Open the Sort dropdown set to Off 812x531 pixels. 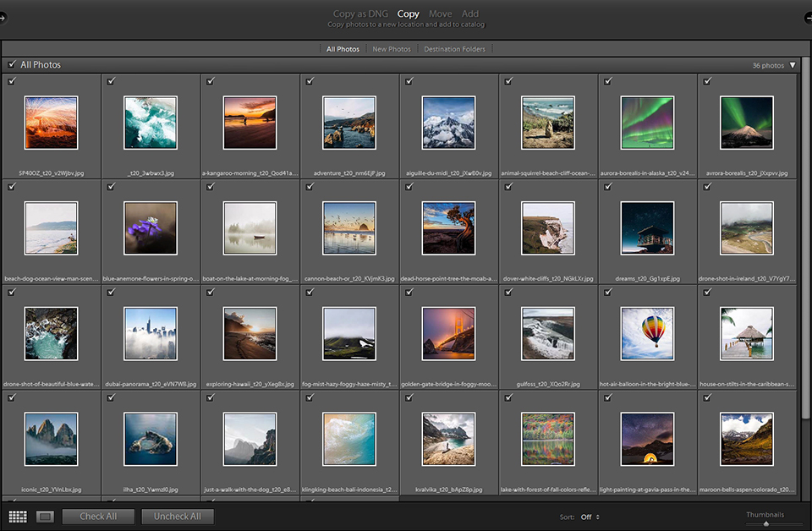pos(590,517)
